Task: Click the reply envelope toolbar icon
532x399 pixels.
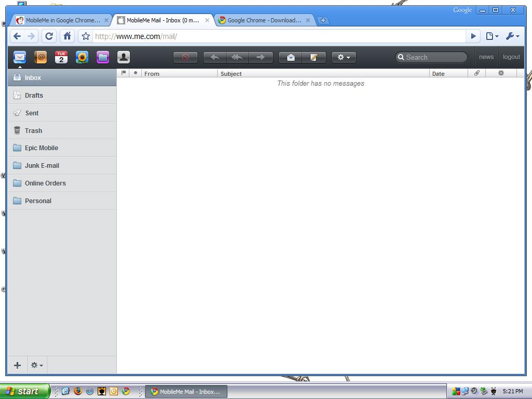Action: 291,57
